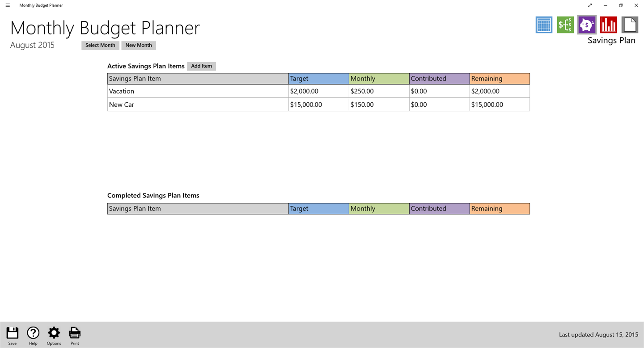This screenshot has height=348, width=644.
Task: Open the red bar chart reports icon
Action: (608, 25)
